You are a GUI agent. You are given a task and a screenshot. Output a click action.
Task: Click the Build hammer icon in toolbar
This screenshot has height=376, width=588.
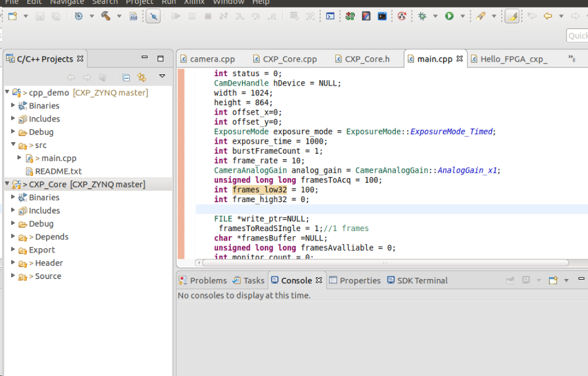(x=106, y=16)
